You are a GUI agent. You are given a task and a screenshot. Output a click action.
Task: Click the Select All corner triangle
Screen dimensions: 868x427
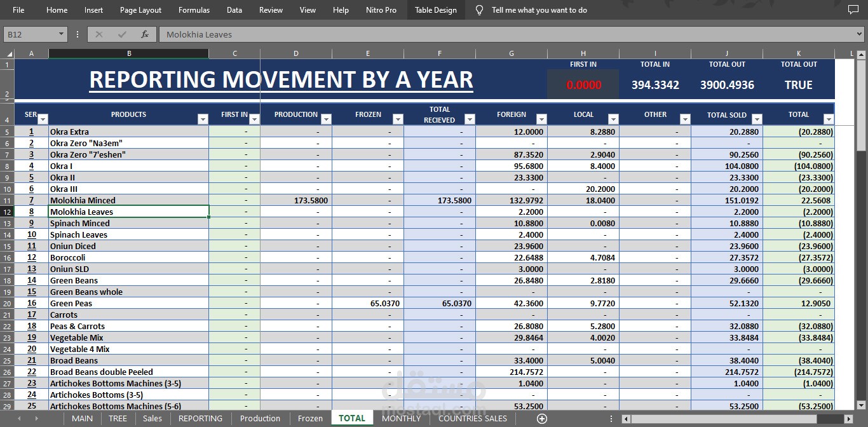9,54
